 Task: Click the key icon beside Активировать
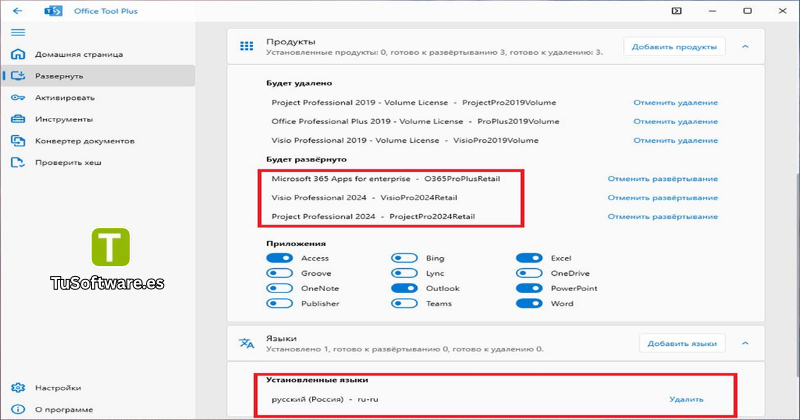[x=18, y=97]
